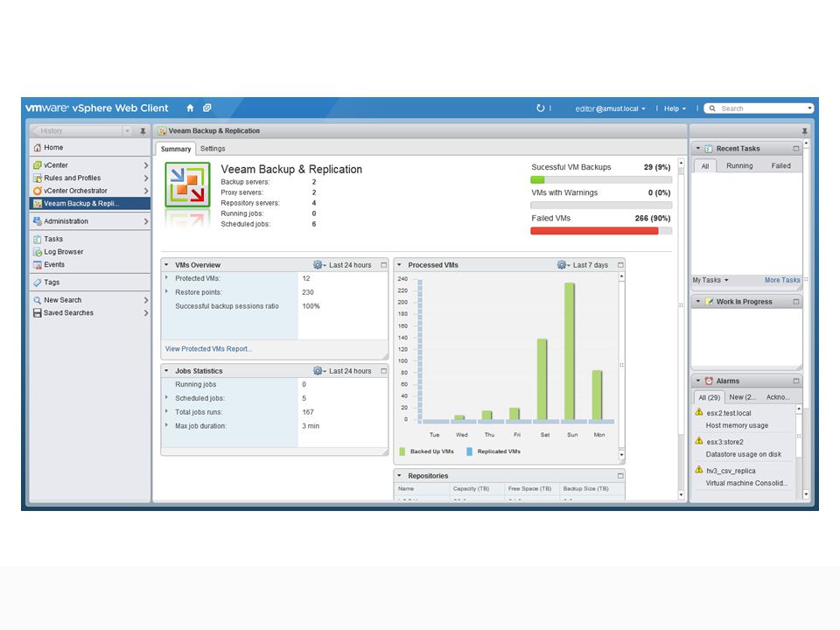Open View Protected VMs Report link
The image size is (840, 630).
click(208, 349)
